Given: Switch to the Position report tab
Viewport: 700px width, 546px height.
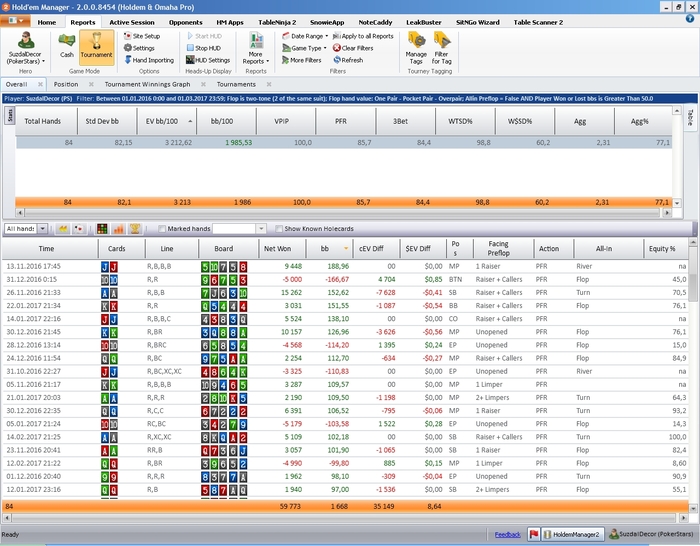Looking at the screenshot, I should coord(66,84).
